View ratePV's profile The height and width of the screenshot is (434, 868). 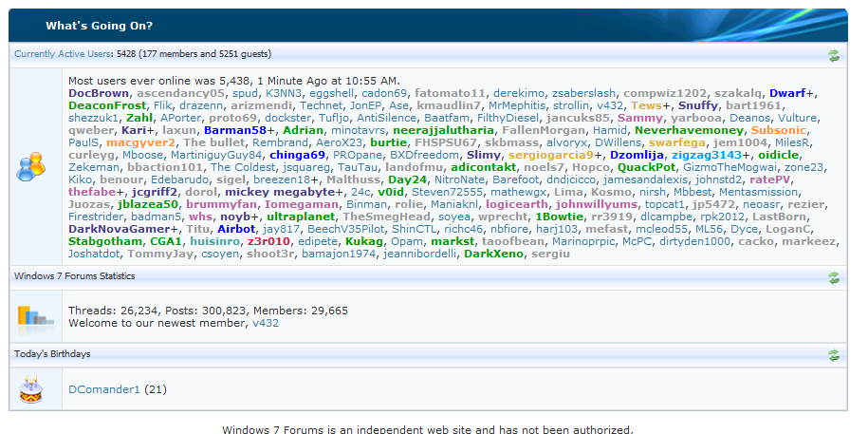click(770, 179)
